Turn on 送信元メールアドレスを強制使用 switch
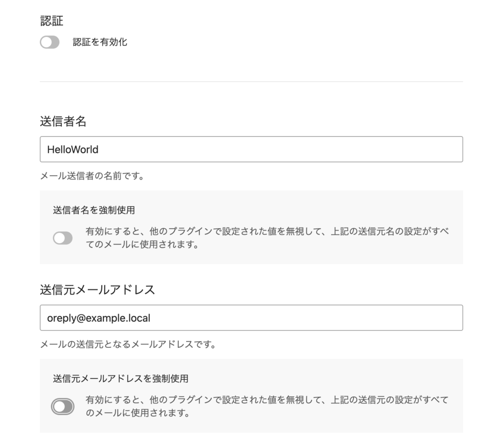The image size is (486, 448). pos(63,407)
